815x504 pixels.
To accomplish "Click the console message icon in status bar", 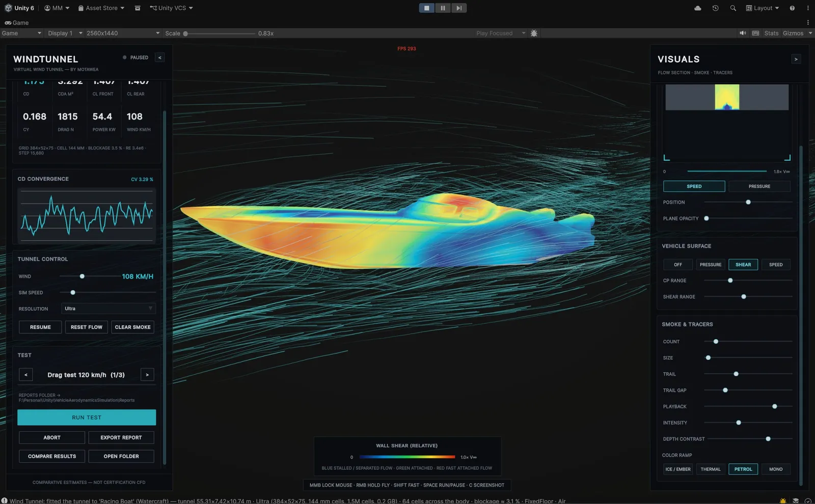I will (x=4, y=500).
